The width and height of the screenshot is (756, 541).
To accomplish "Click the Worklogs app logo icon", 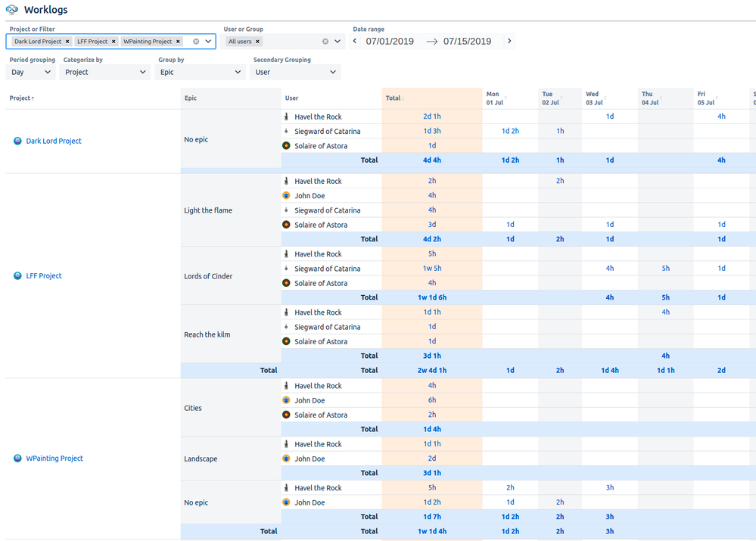I will point(11,9).
